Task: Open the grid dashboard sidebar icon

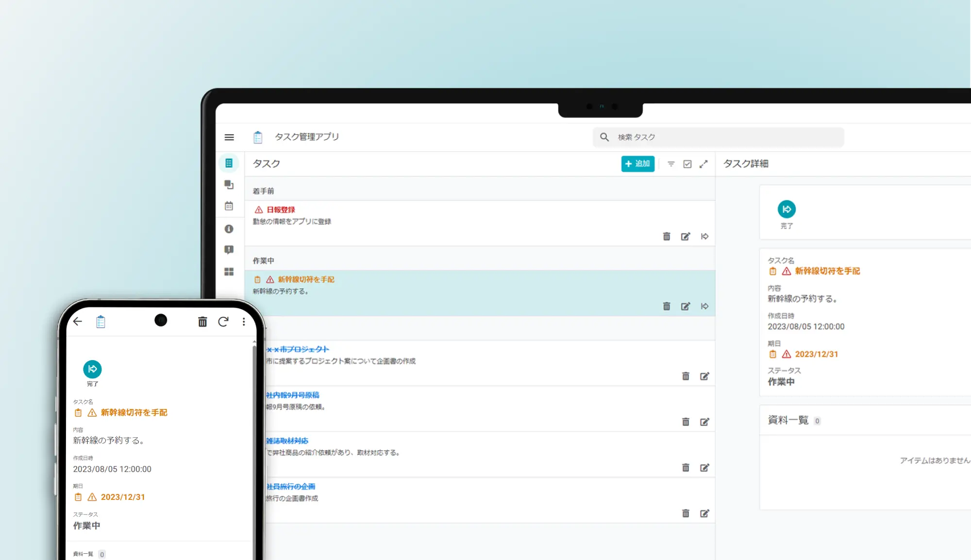Action: 229,272
